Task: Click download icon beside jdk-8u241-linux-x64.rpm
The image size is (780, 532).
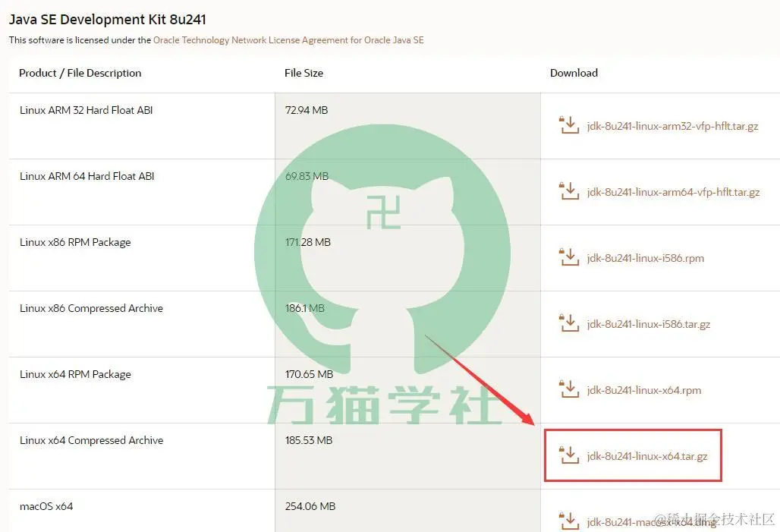Action: [569, 389]
